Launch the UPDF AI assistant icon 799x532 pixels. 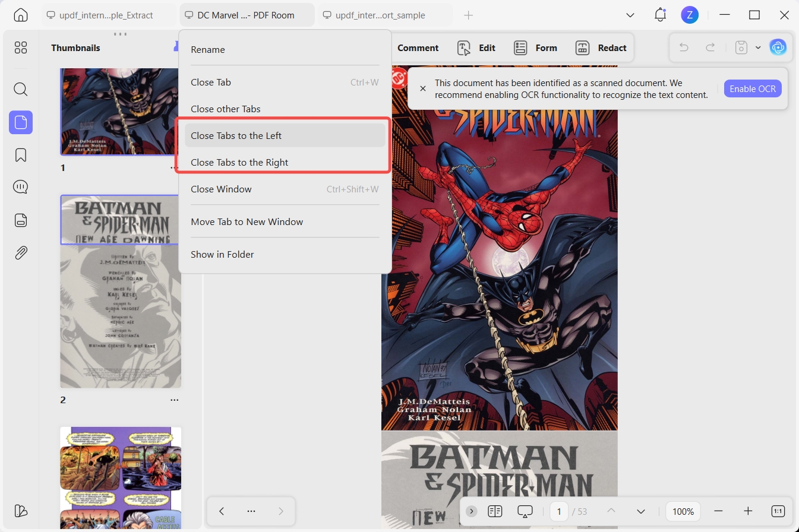pyautogui.click(x=778, y=47)
